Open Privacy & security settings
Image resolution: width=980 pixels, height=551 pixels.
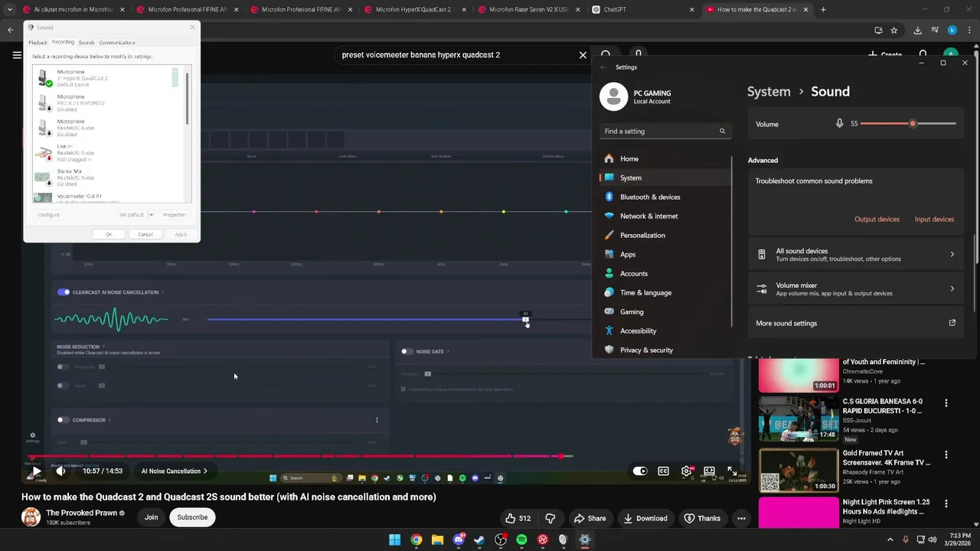pos(665,350)
